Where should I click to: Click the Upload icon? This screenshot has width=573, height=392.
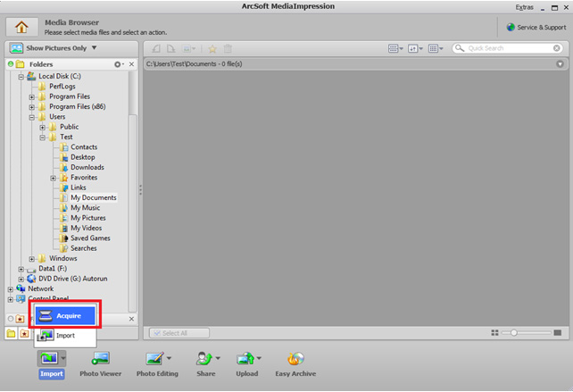(245, 359)
